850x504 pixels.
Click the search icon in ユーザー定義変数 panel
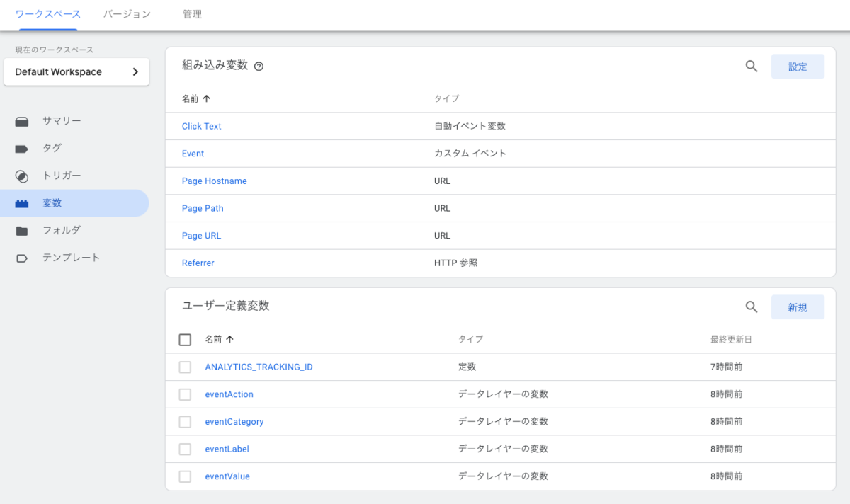point(752,307)
